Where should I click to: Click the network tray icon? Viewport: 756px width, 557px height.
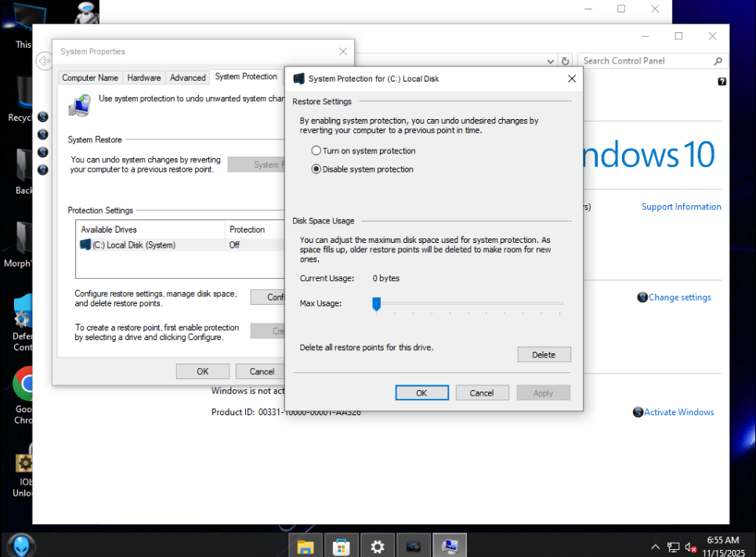pos(673,548)
